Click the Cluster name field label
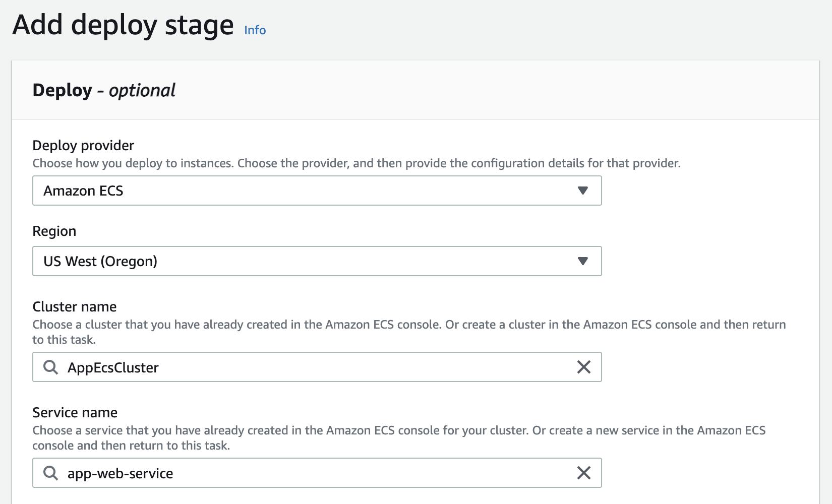This screenshot has width=832, height=504. click(74, 307)
